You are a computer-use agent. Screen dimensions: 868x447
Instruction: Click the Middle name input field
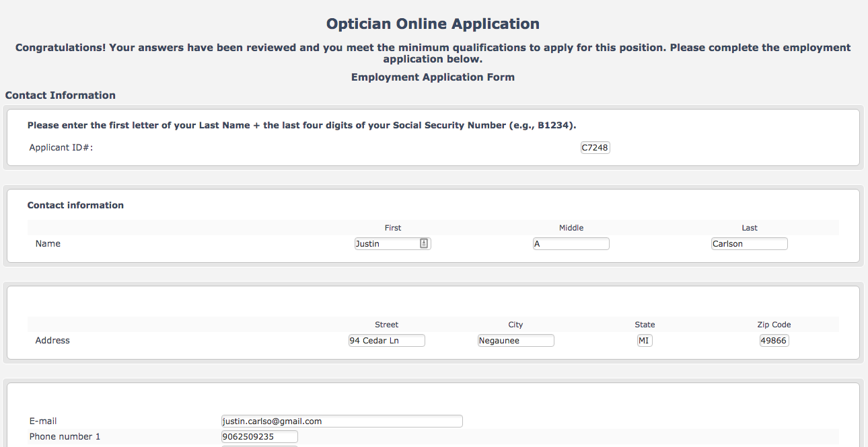(571, 244)
